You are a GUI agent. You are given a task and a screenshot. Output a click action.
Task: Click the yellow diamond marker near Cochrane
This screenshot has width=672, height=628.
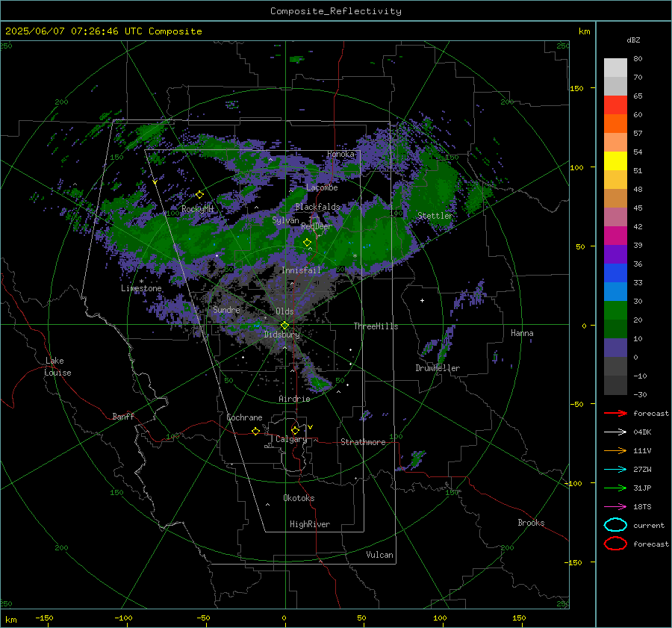[256, 431]
